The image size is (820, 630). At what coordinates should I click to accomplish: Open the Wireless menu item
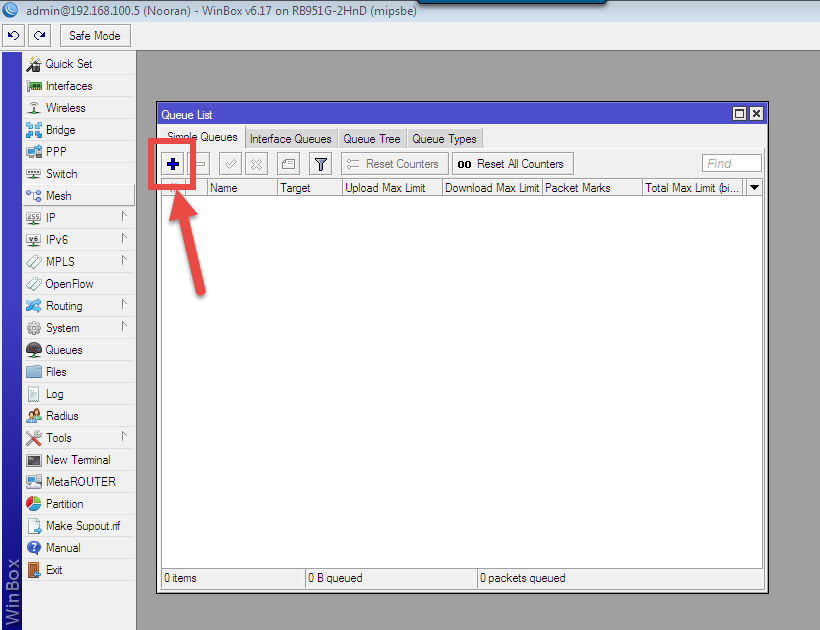pos(65,108)
